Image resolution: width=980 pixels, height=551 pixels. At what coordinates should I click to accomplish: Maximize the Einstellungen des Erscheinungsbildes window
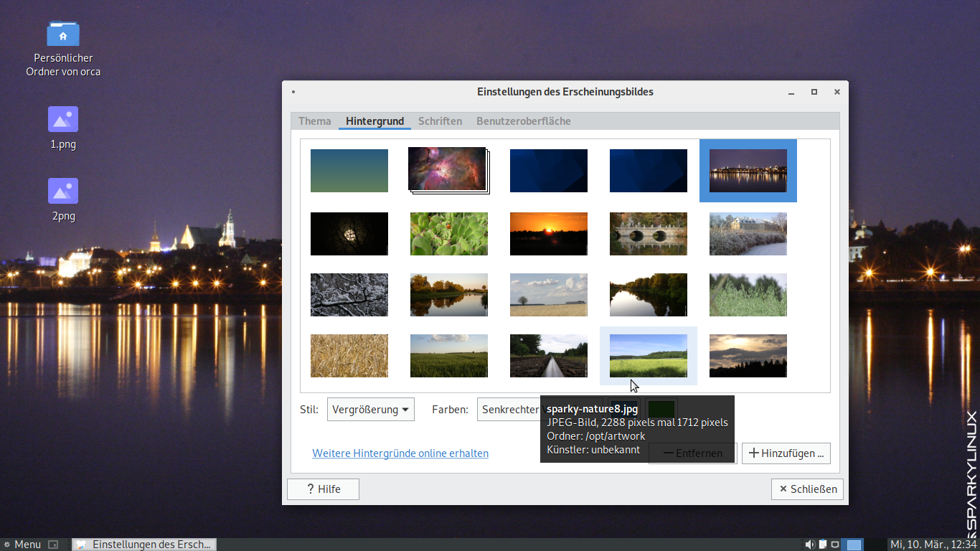[814, 92]
